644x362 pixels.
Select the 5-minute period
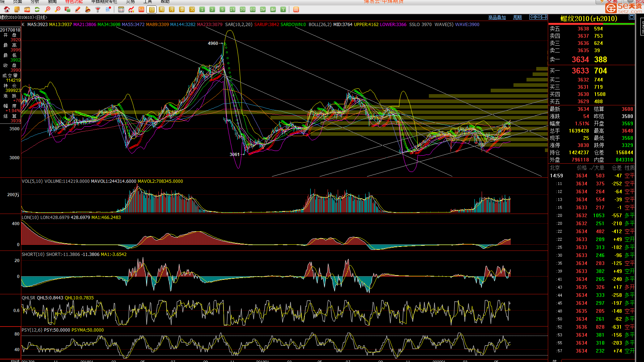[x=222, y=10]
